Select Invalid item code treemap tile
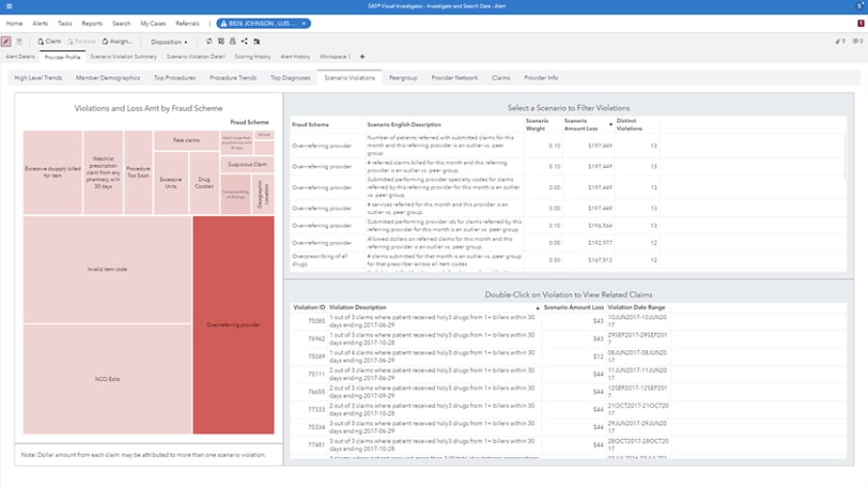868x487 pixels. coord(107,269)
